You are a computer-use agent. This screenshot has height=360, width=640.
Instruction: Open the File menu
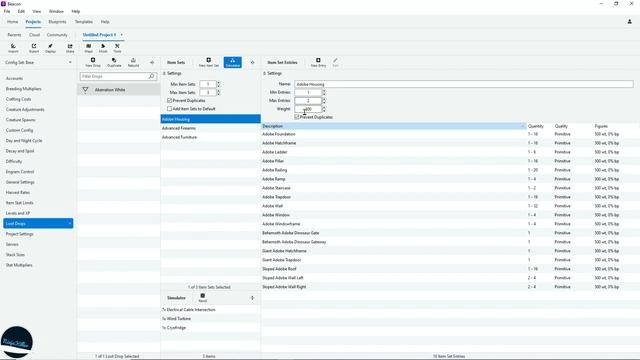[7, 11]
